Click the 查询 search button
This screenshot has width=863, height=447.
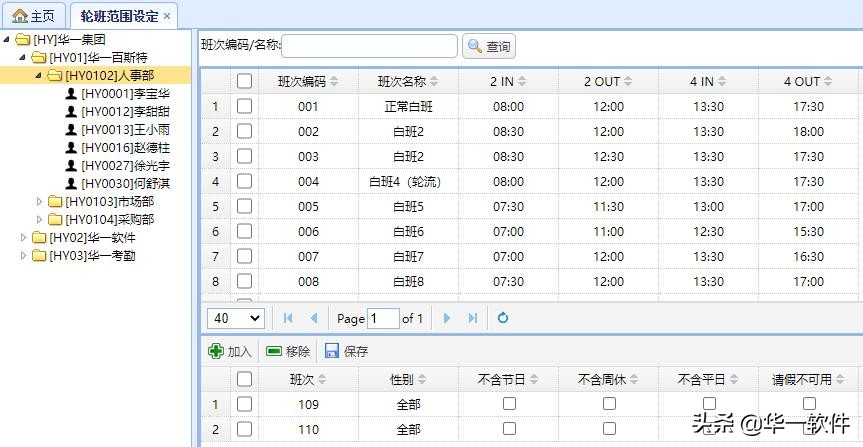489,47
